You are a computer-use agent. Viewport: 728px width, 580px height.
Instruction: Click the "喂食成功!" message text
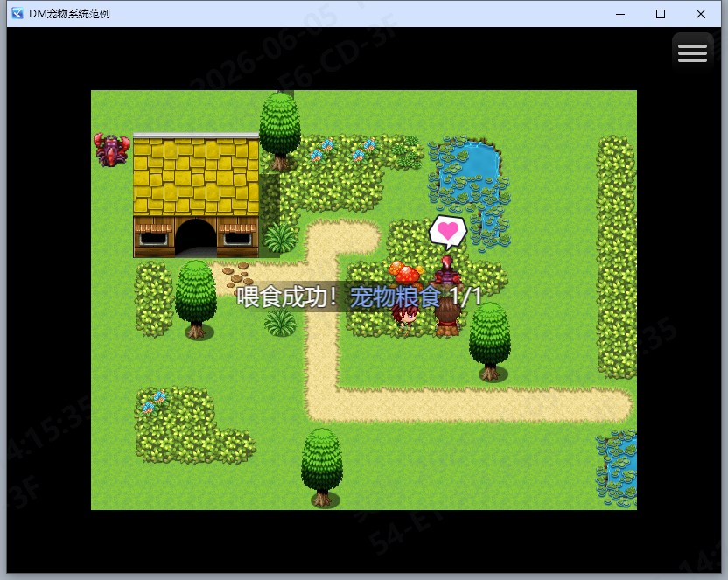(287, 297)
